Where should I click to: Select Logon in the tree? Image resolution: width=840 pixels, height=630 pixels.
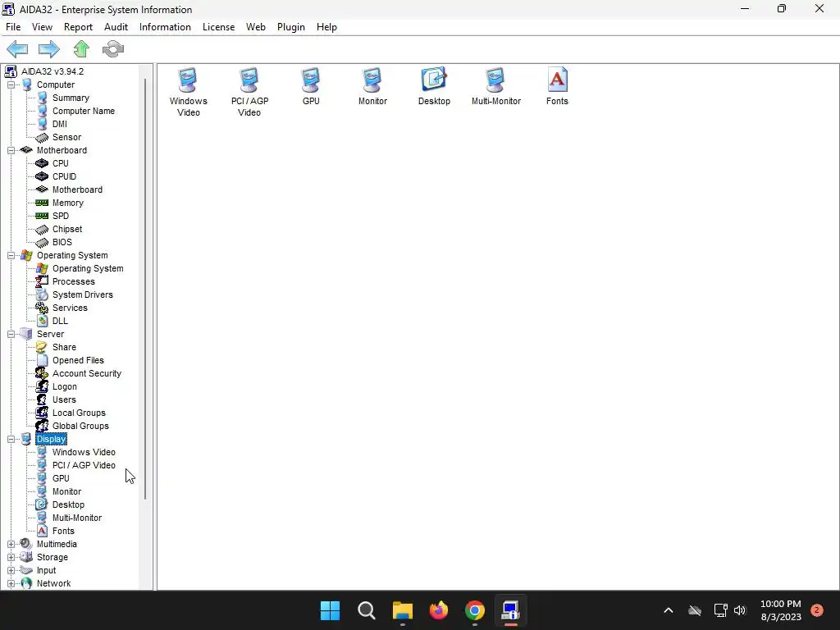(65, 387)
